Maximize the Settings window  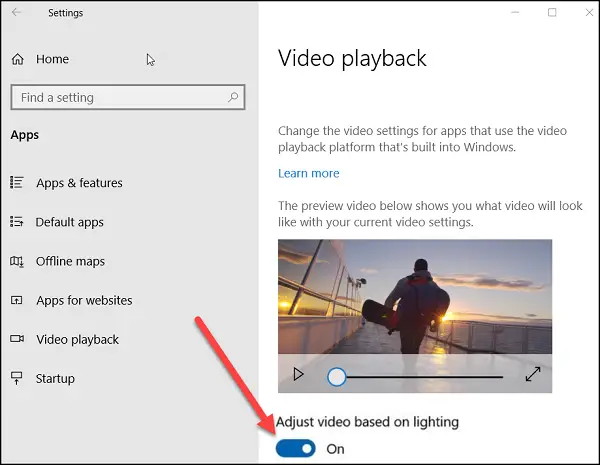[x=552, y=13]
